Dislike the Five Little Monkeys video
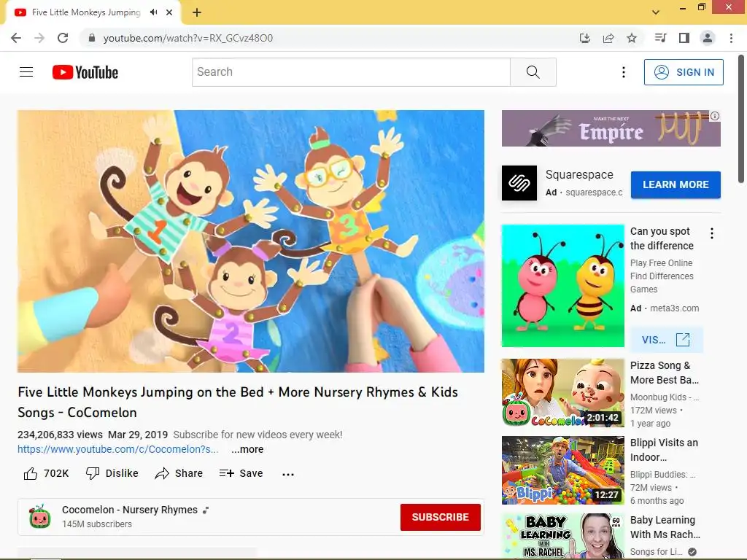This screenshot has width=747, height=560. [112, 473]
